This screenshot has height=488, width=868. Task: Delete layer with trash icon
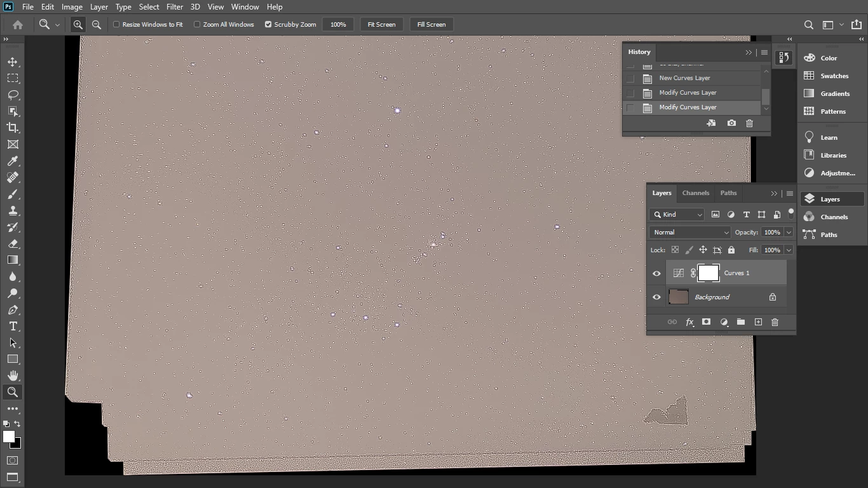tap(775, 322)
